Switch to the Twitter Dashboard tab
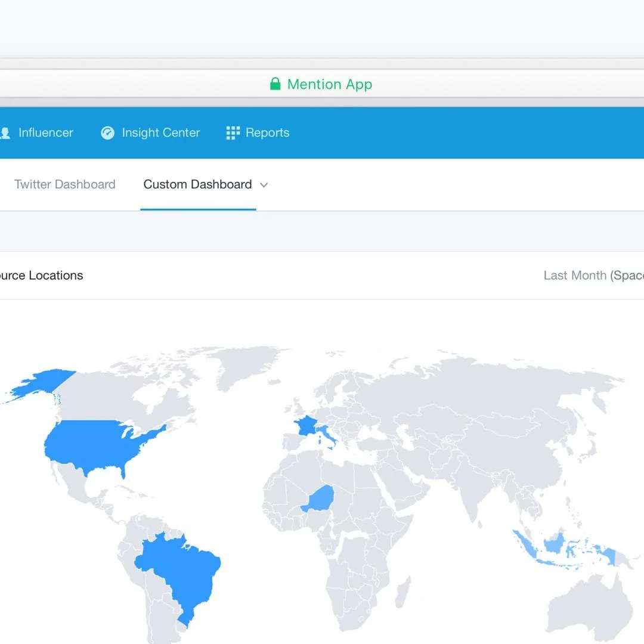The width and height of the screenshot is (644, 644). [x=65, y=184]
